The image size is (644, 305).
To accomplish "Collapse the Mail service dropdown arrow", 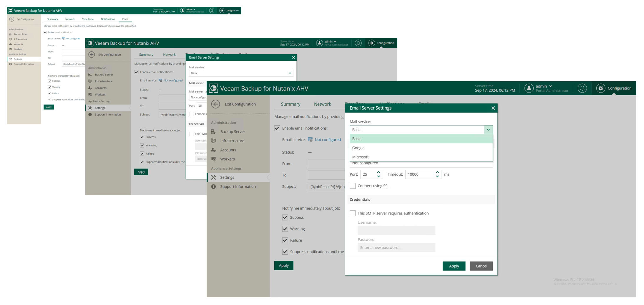I will point(488,130).
